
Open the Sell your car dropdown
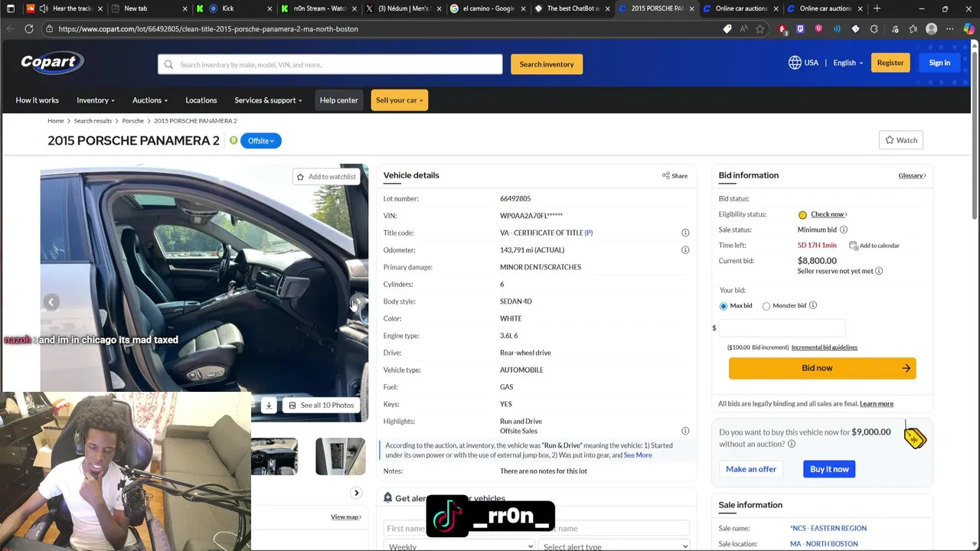tap(399, 100)
